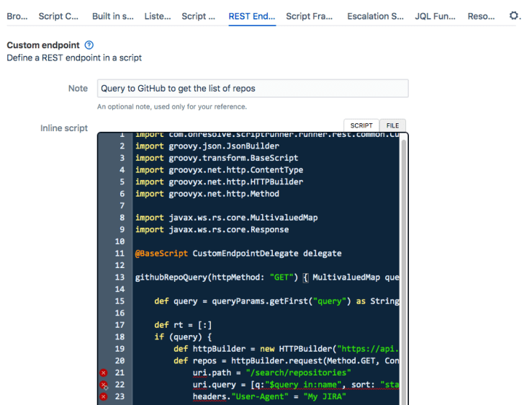Open the settings gear in tab bar
This screenshot has width=532, height=405.
click(514, 15)
